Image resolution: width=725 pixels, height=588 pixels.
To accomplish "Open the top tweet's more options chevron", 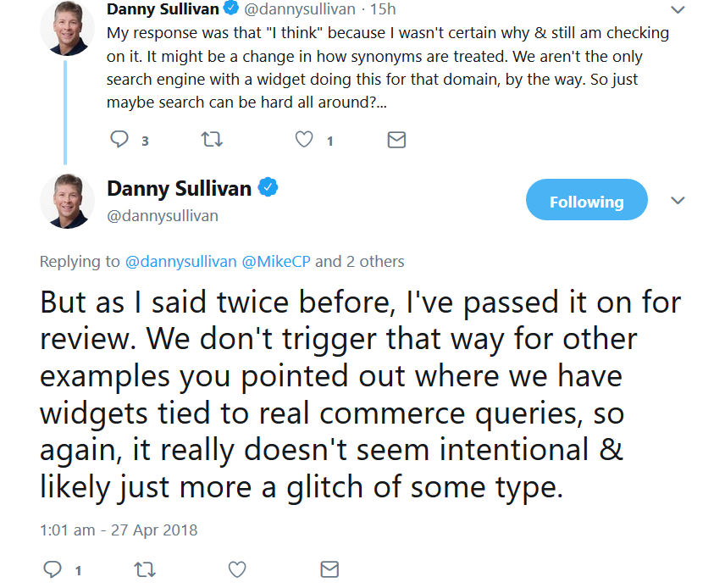I will point(678,10).
